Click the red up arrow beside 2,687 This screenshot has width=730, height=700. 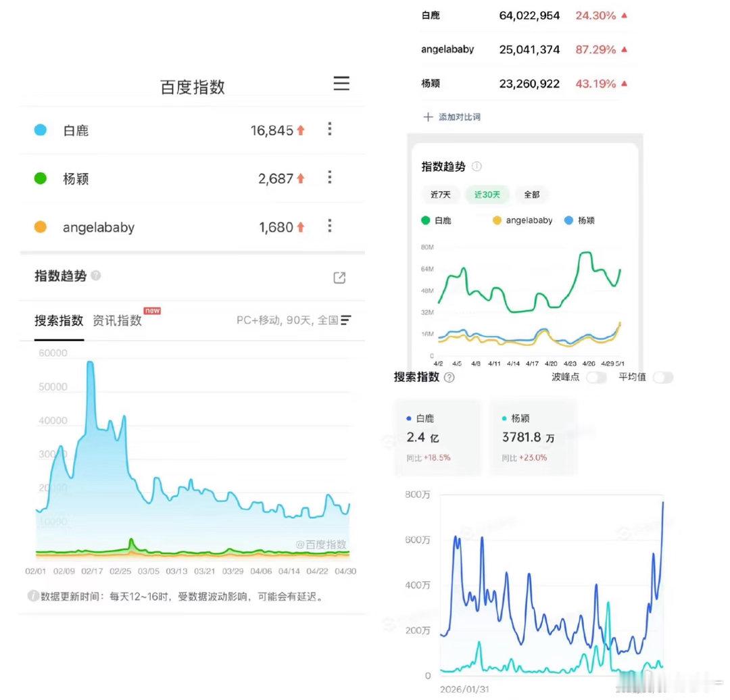point(301,178)
